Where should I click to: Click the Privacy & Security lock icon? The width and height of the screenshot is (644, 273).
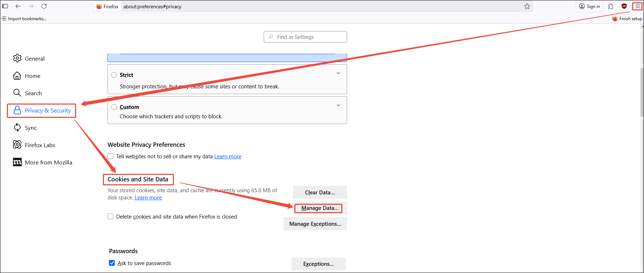click(x=17, y=110)
